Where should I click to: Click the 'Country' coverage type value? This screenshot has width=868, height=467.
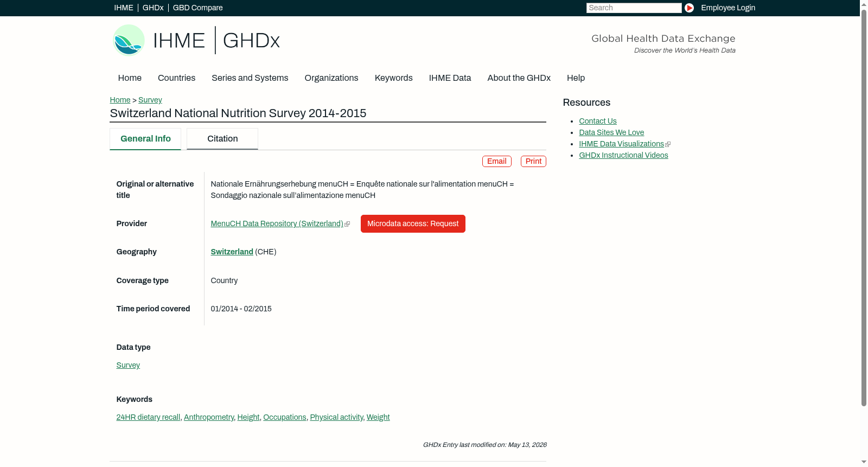[224, 280]
